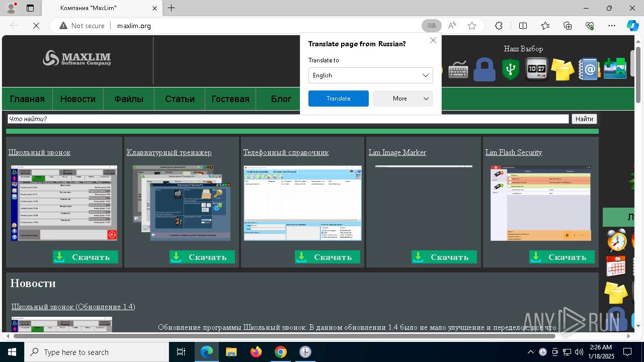This screenshot has height=362, width=644.
Task: Click the MaxLim Software Company logo
Action: tap(77, 58)
